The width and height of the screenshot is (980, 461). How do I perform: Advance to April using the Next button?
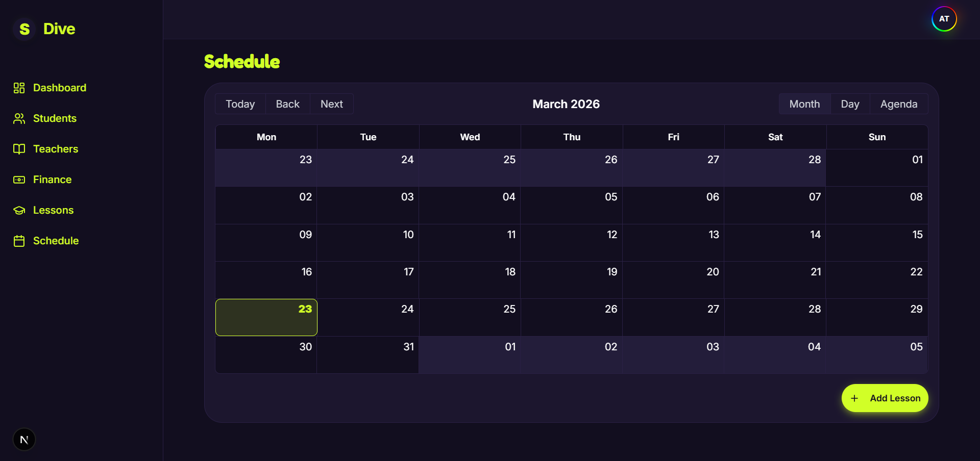point(331,104)
